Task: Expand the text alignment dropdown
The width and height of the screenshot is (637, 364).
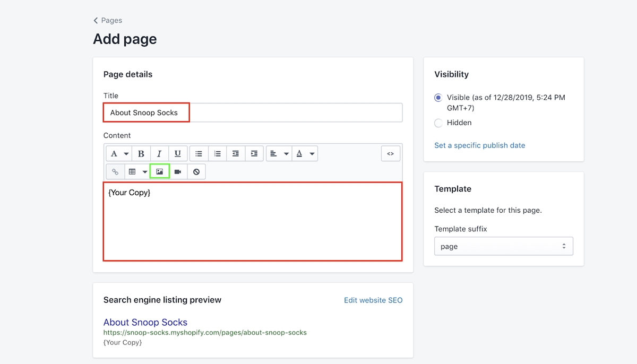Action: click(x=279, y=154)
